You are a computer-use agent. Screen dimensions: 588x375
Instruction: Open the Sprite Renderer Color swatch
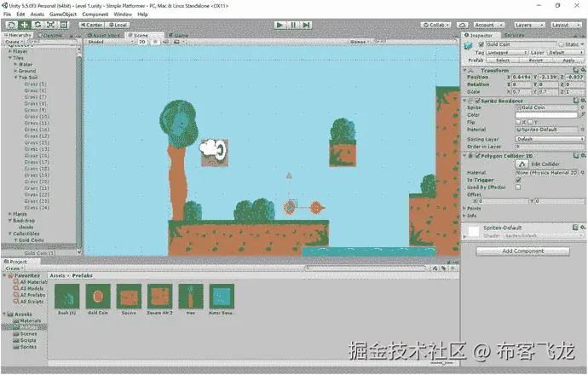click(547, 115)
